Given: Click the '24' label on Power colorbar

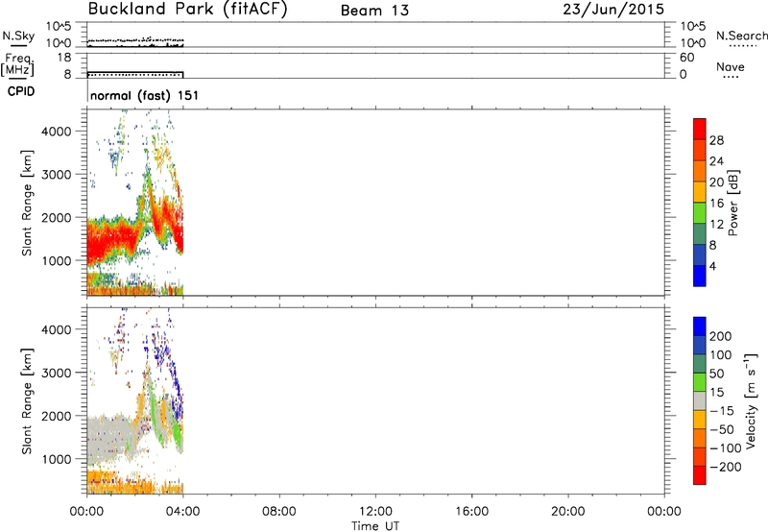Looking at the screenshot, I should [x=716, y=161].
